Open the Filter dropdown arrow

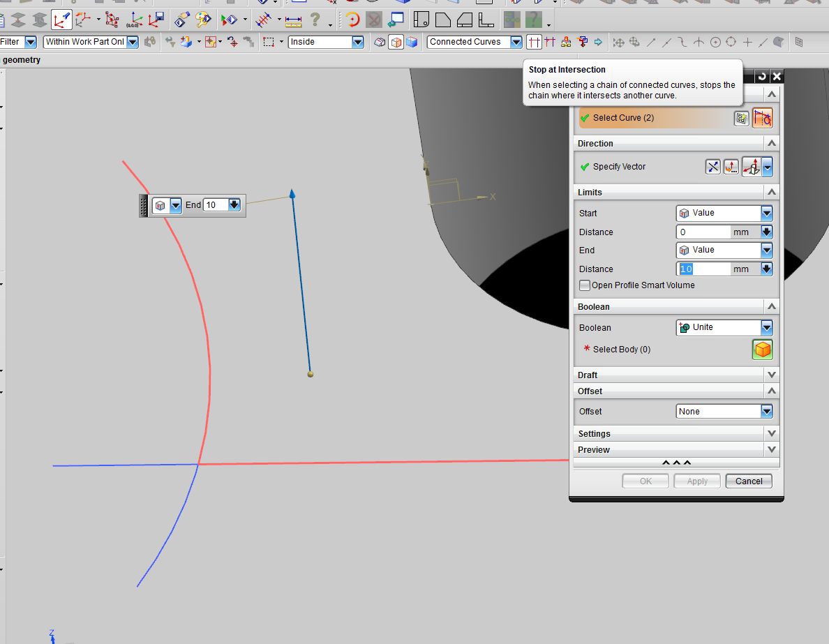tap(31, 42)
